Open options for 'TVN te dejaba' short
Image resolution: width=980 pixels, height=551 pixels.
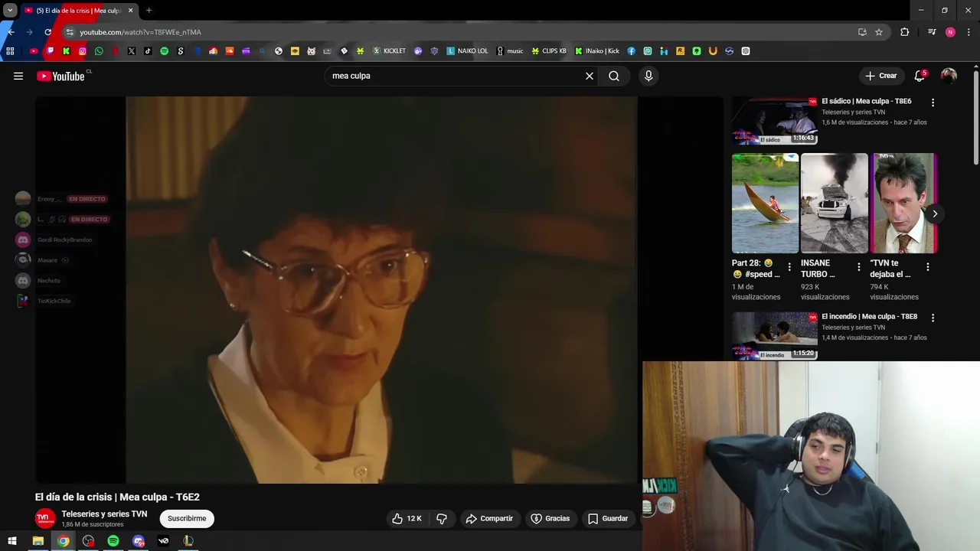(927, 267)
